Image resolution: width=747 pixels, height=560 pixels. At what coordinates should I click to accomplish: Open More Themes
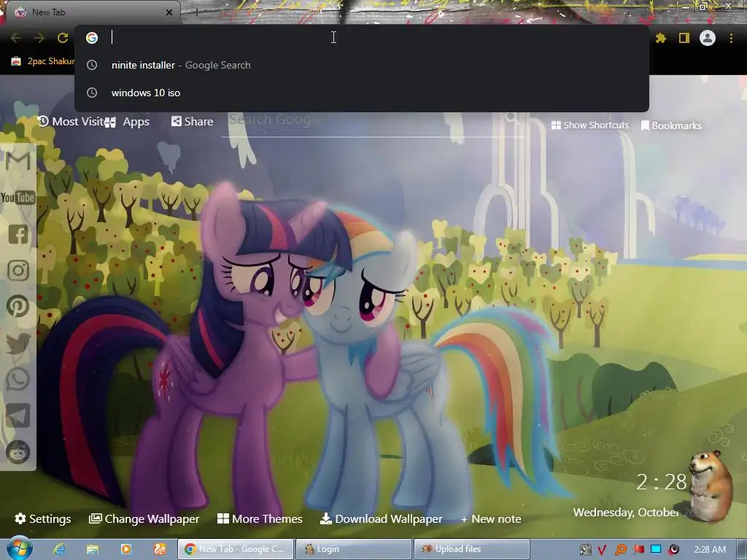click(x=260, y=518)
